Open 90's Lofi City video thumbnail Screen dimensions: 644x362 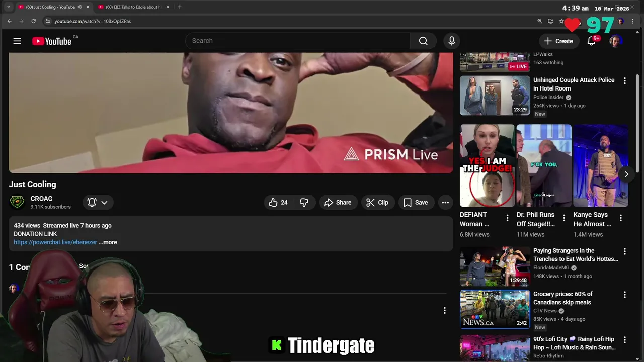pos(495,348)
